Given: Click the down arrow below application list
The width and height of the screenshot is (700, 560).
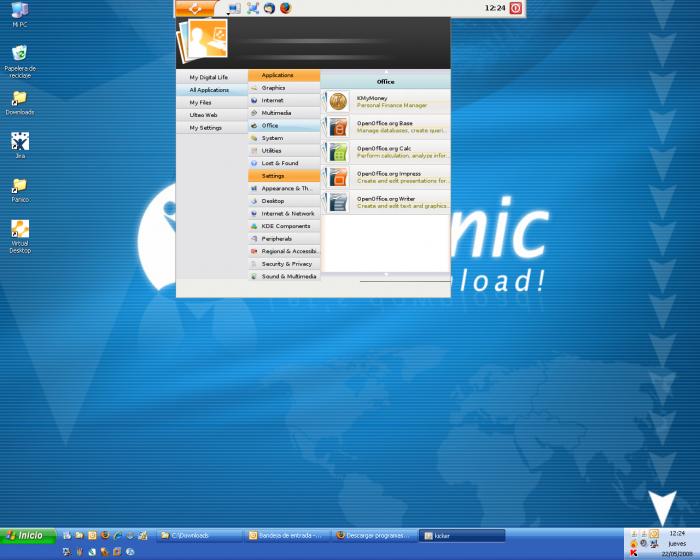Looking at the screenshot, I should click(x=386, y=274).
